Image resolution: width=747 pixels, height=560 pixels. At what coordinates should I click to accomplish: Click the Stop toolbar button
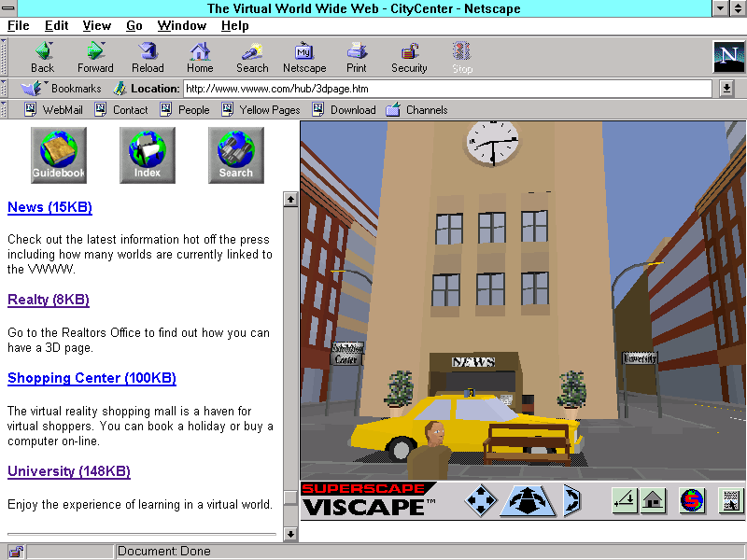point(461,58)
